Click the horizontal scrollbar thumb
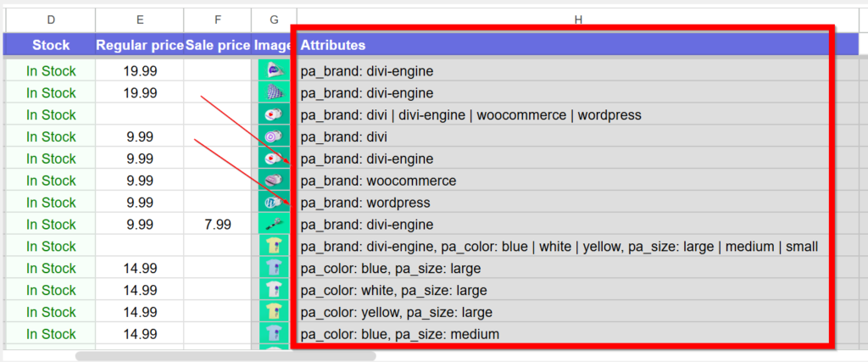 tap(225, 355)
